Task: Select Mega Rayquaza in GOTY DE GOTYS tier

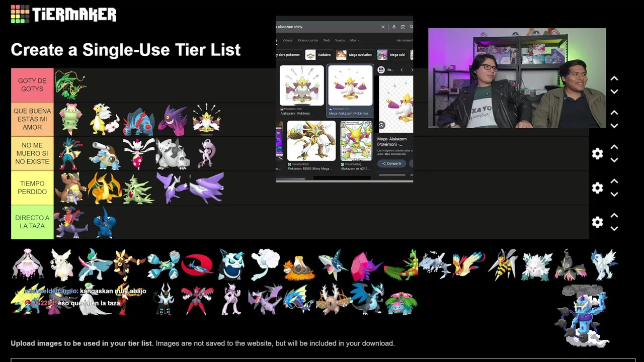Action: pyautogui.click(x=70, y=85)
